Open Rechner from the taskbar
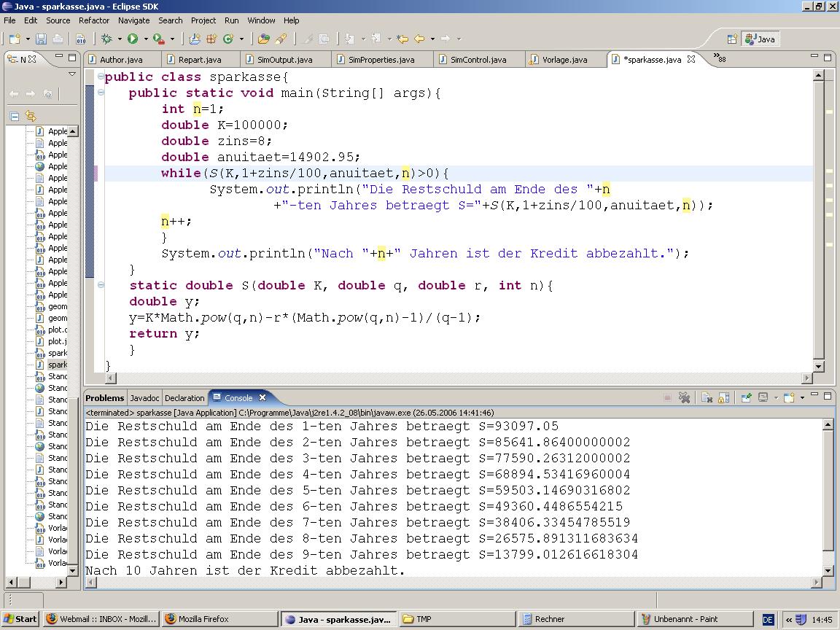The width and height of the screenshot is (840, 630). (549, 619)
